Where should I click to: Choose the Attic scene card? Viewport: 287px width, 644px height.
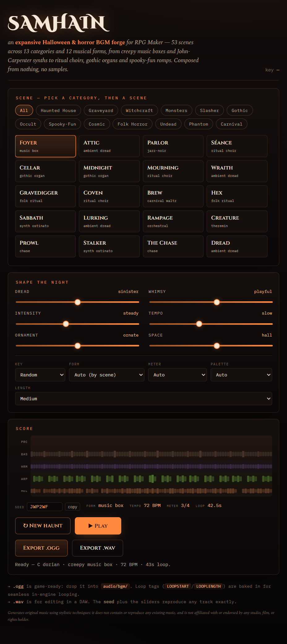tap(109, 146)
